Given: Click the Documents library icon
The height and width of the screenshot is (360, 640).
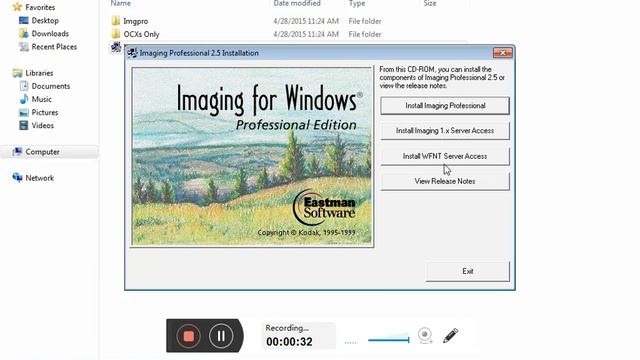Looking at the screenshot, I should (24, 86).
